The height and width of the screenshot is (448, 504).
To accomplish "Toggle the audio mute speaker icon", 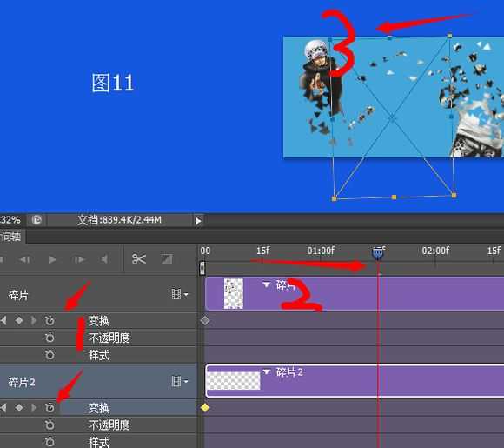I will coord(104,259).
